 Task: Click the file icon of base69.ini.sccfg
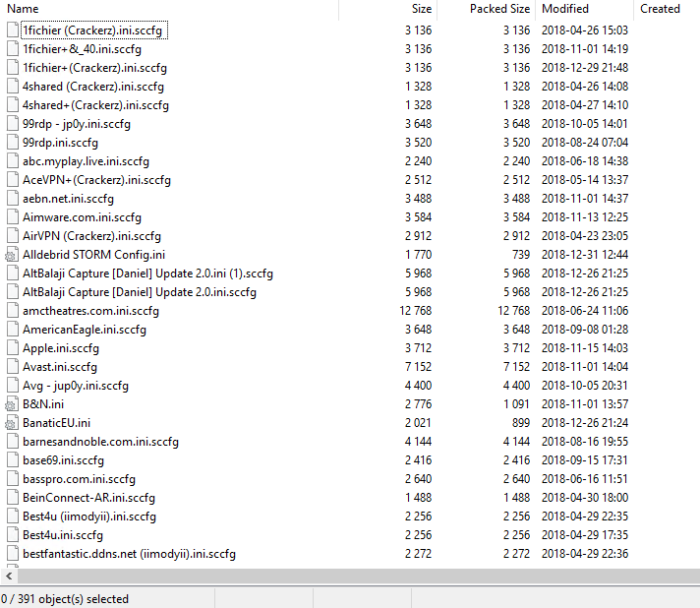[13, 459]
